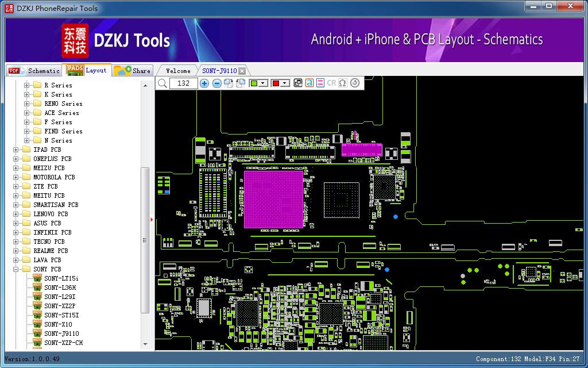Click the magnifier search icon
Screen dimensions: 588x368
(x=163, y=83)
